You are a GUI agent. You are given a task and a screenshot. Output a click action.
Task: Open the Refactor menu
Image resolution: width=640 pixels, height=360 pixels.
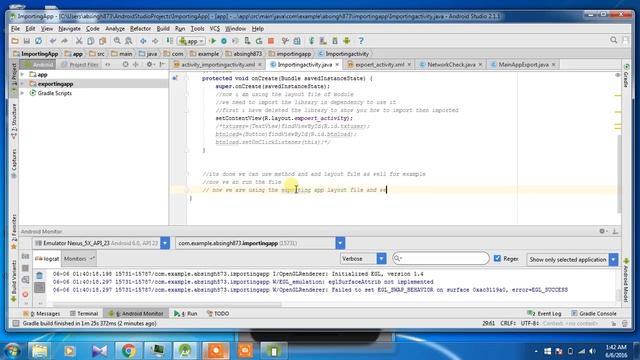coord(140,29)
